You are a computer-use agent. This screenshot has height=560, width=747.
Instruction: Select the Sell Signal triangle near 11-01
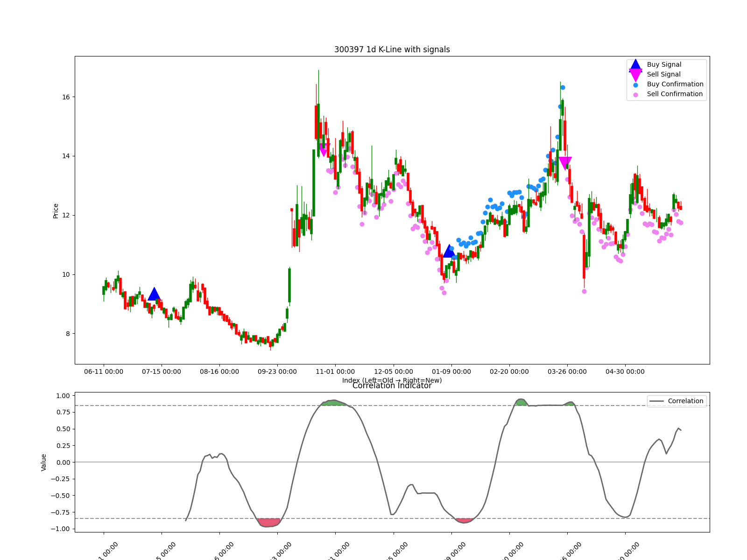(324, 150)
